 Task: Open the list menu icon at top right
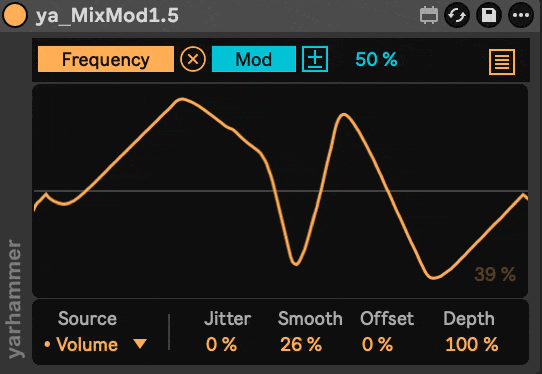point(502,62)
